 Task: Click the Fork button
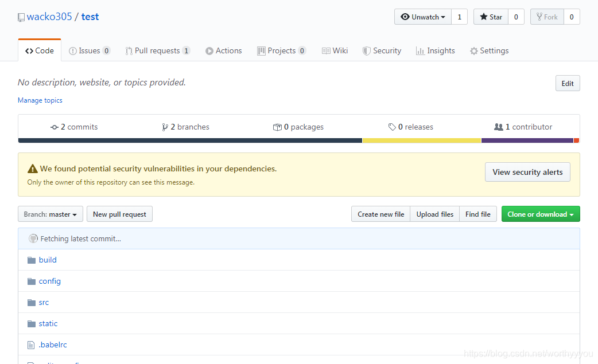(x=547, y=17)
